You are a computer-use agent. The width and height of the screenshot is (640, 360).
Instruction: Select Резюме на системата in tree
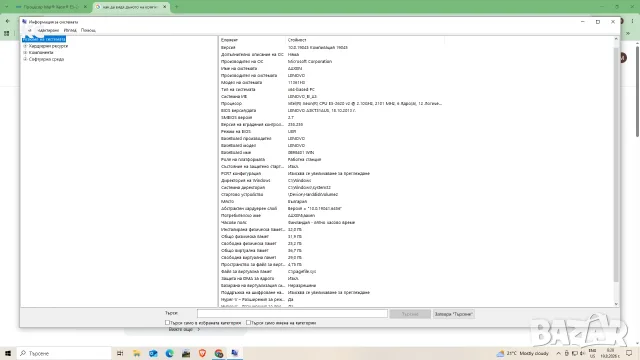[x=44, y=39]
